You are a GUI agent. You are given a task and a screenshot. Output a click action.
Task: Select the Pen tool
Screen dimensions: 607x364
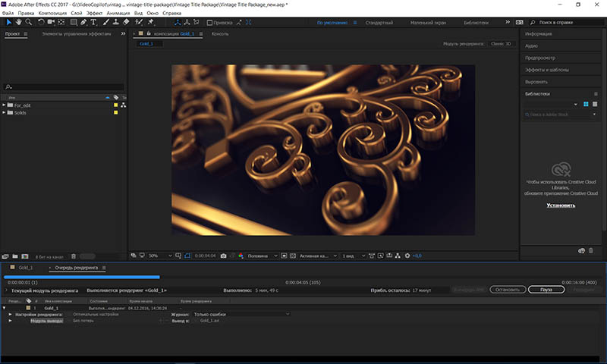tap(83, 23)
